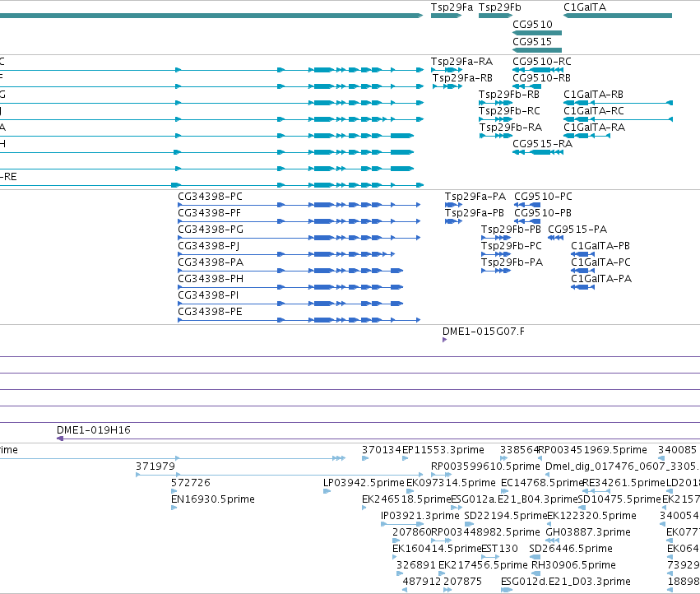Select transcript CG9510-RC

point(541,62)
